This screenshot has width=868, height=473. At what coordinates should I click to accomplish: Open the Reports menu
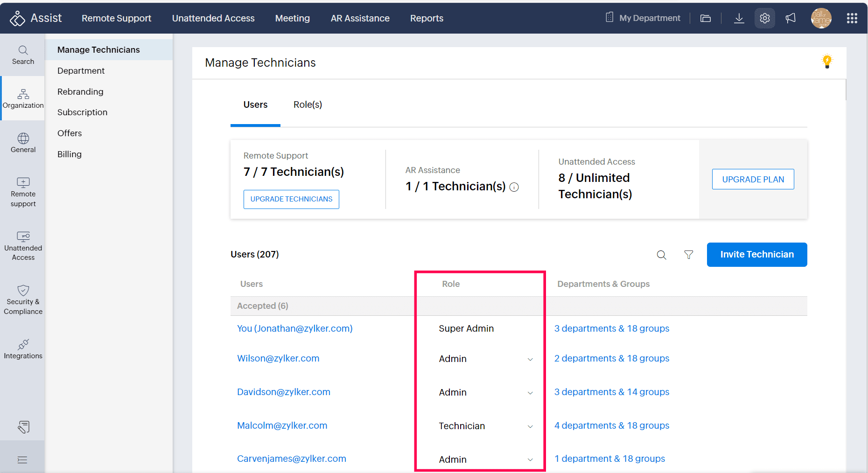[427, 18]
